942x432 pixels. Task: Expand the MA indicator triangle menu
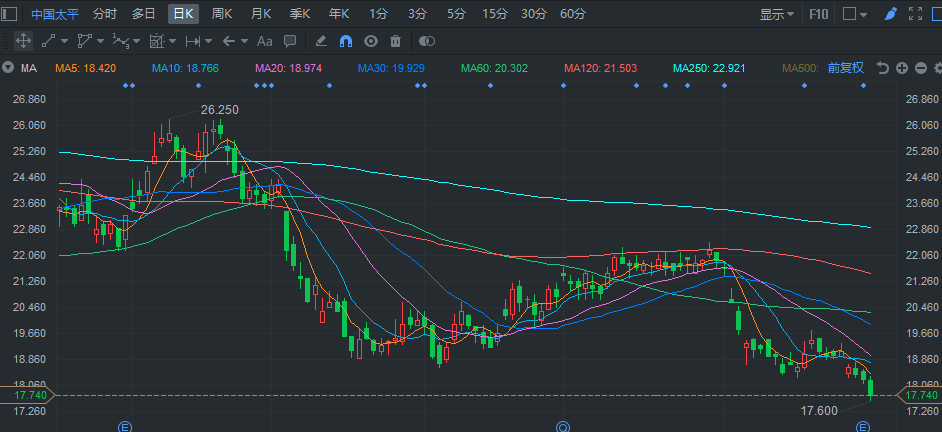8,68
